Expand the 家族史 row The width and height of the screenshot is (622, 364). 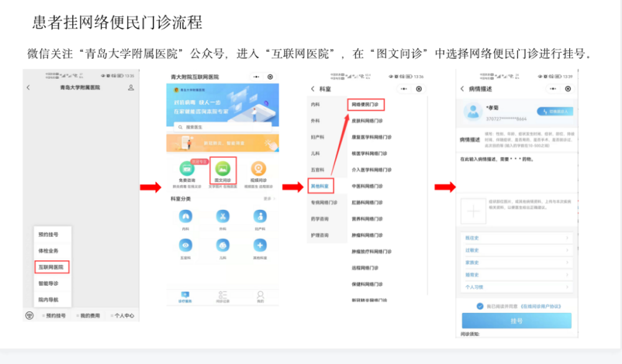point(516,263)
